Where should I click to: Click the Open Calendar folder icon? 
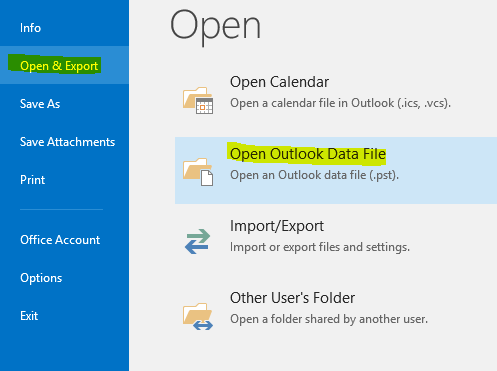pos(198,100)
